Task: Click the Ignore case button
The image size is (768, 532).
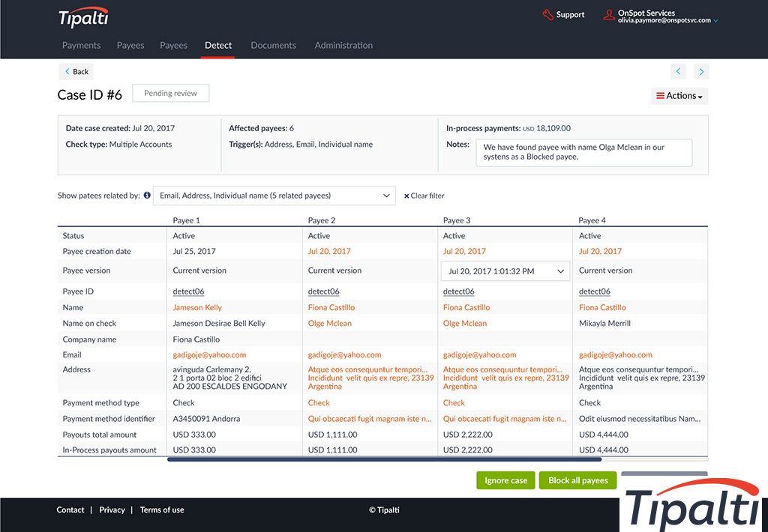Action: click(505, 480)
